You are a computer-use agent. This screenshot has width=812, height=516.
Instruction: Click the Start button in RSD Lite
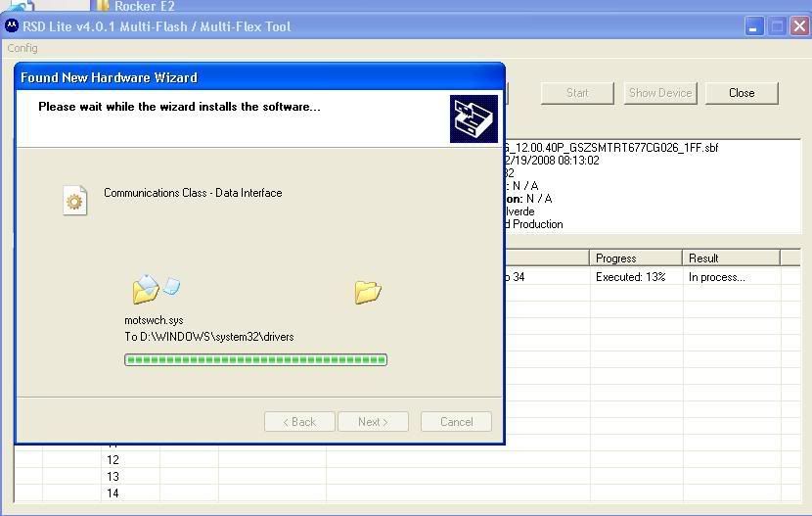click(577, 93)
